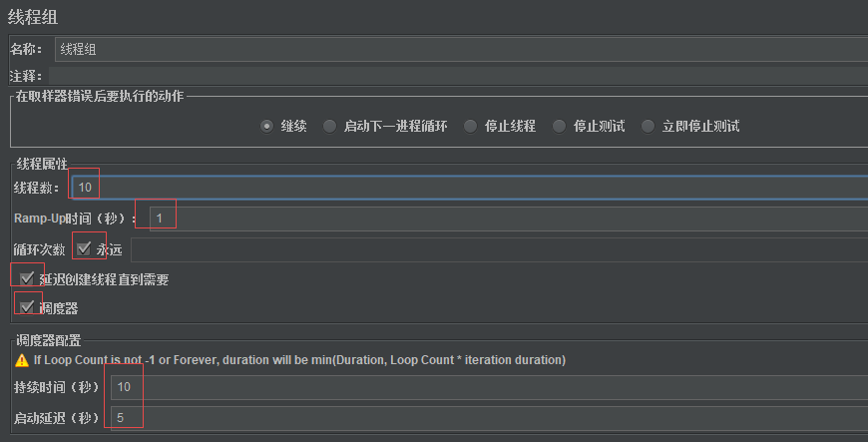Click the 线程组 panel title
Image resolution: width=868 pixels, height=442 pixels.
tap(33, 17)
